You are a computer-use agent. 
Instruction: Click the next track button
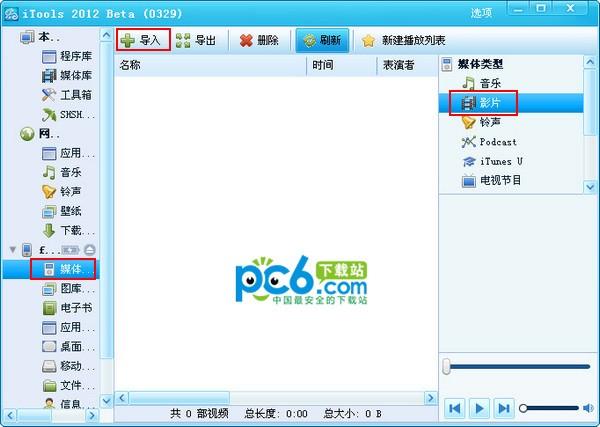pyautogui.click(x=504, y=408)
